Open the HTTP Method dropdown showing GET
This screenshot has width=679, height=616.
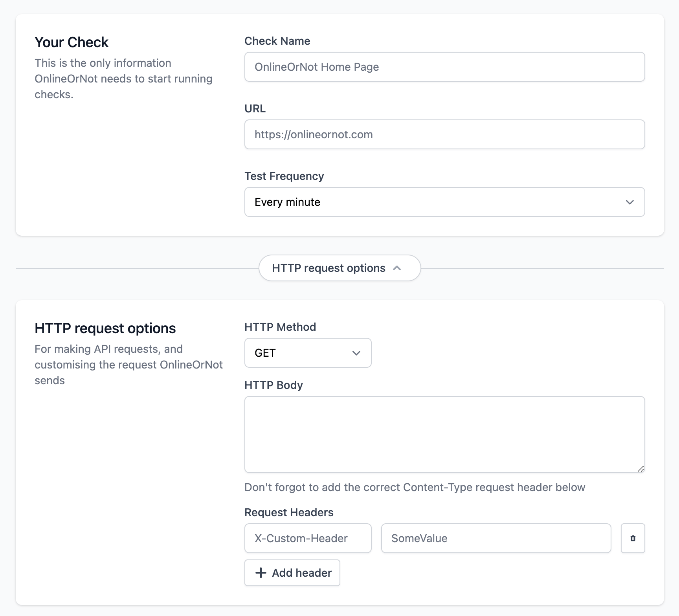point(308,353)
